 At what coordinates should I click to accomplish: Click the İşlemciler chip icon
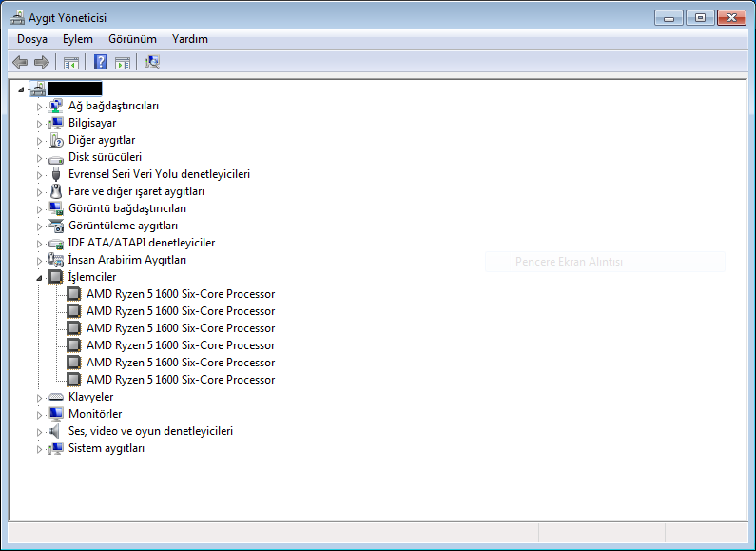coord(56,277)
